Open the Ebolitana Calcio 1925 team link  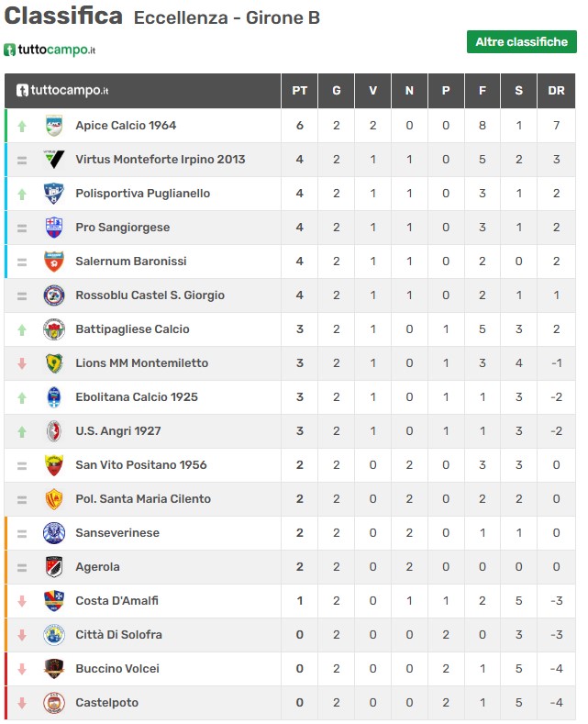pyautogui.click(x=137, y=397)
